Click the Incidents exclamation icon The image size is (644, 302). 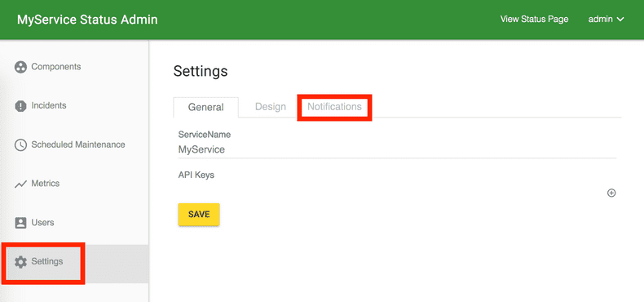click(20, 106)
